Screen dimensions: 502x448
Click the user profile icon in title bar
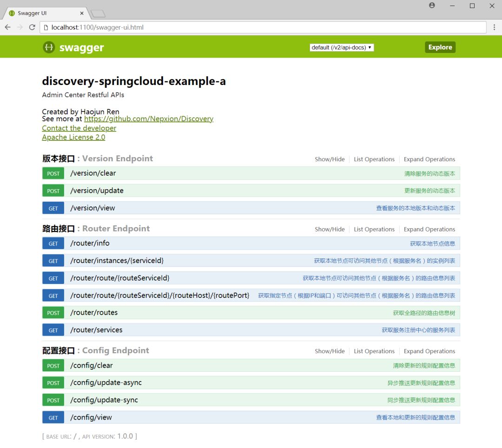tap(432, 6)
